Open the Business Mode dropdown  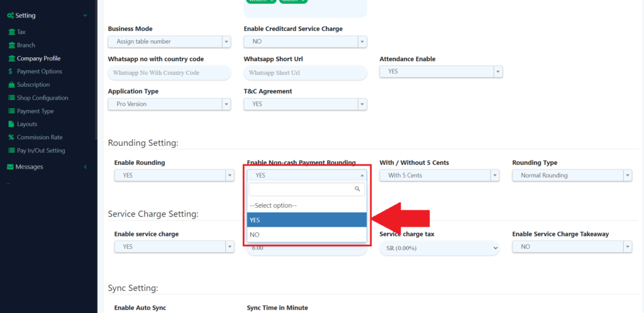169,42
